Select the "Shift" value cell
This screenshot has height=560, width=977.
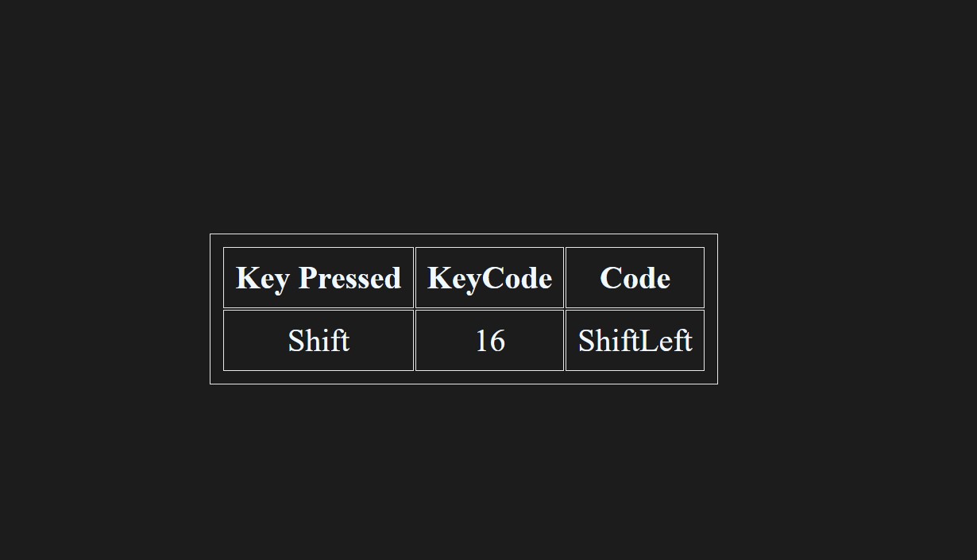pos(319,340)
